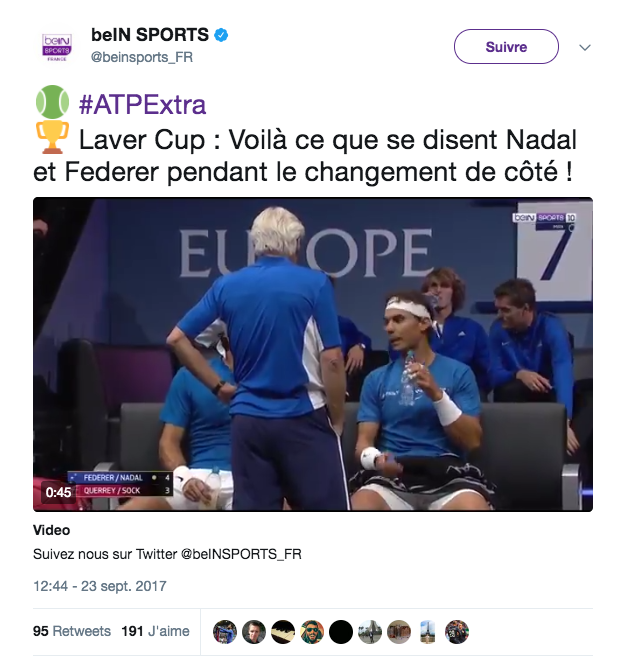
Task: Open the first liker avatar
Action: (x=225, y=631)
